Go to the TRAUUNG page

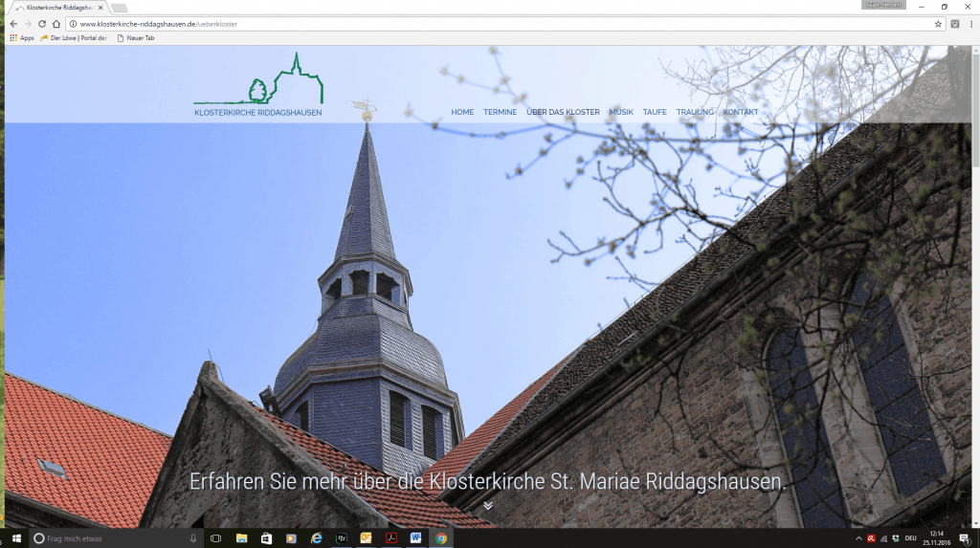[695, 113]
